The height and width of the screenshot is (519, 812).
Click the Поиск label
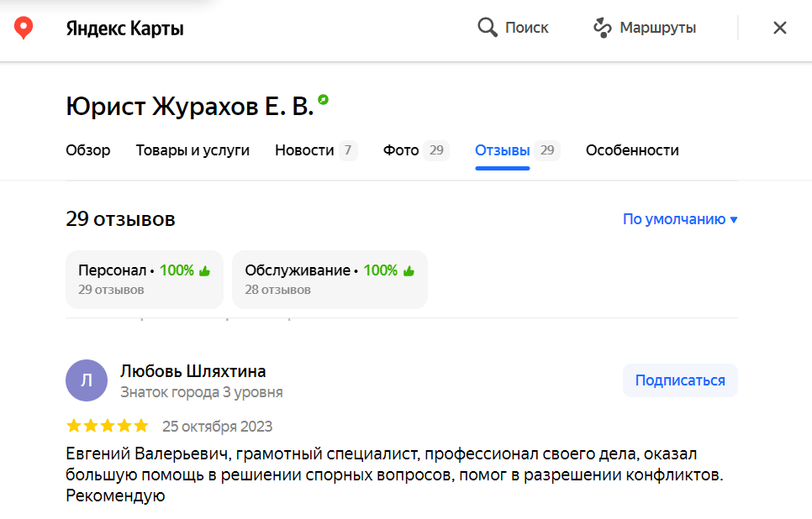527,28
